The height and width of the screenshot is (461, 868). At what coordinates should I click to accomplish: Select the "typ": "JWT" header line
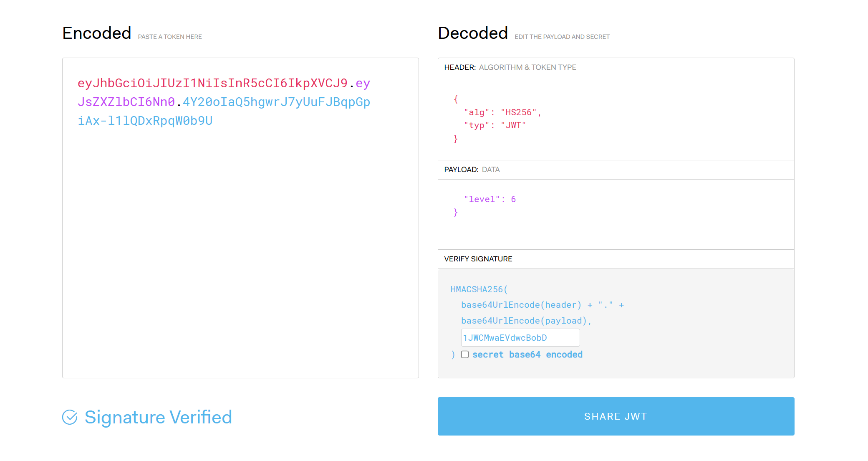tap(495, 125)
